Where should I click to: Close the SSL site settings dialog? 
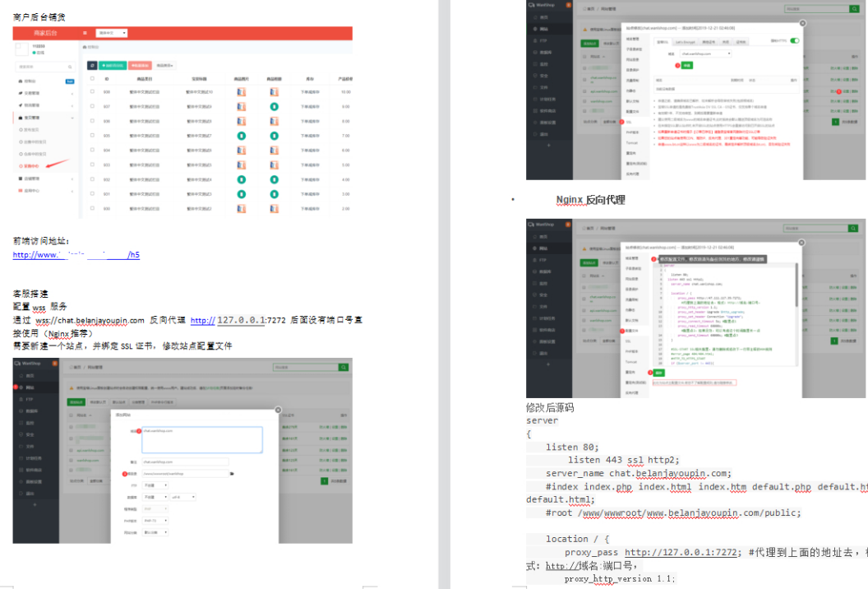pos(802,24)
